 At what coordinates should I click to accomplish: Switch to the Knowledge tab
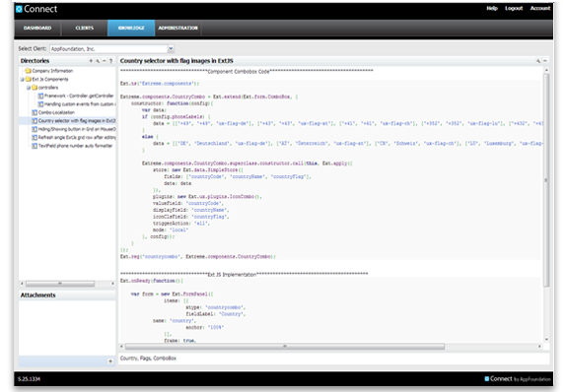click(131, 29)
